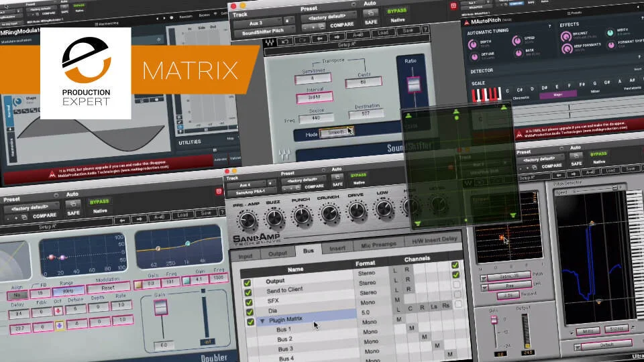The width and height of the screenshot is (644, 362).
Task: Open SansAmp PSA-1 plugin selector dropdown
Action: click(251, 192)
